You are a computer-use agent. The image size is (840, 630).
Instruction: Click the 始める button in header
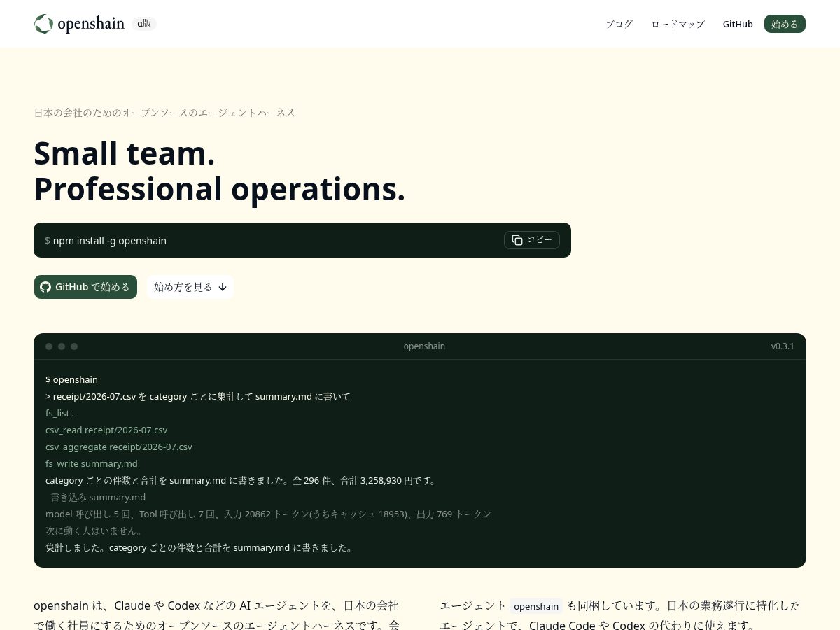(x=785, y=24)
